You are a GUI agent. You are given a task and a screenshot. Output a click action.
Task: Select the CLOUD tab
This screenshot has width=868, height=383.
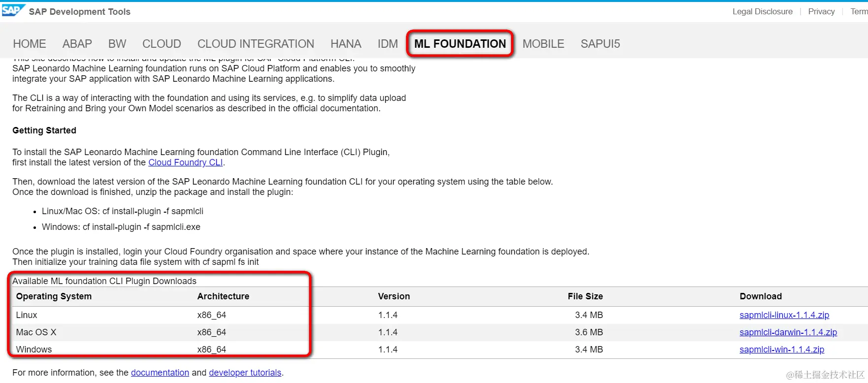162,44
